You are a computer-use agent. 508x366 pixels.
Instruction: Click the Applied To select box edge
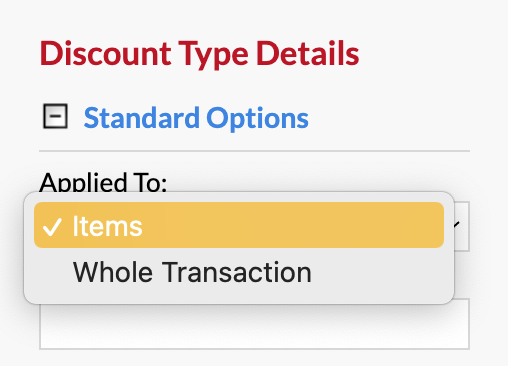click(462, 226)
